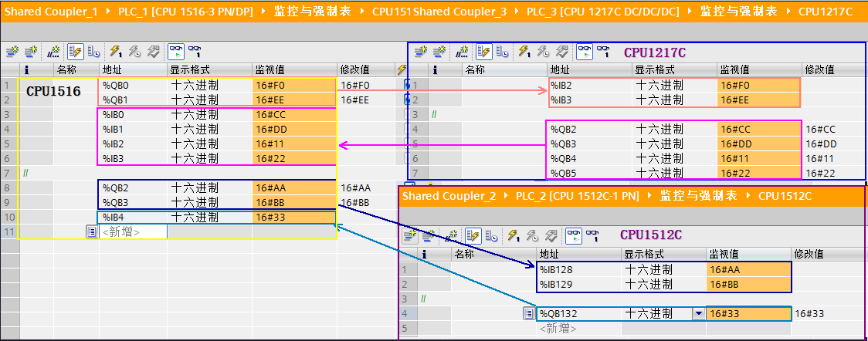Show advanced setting columns in CPU1217C table
Viewport: 868px width, 341px height.
click(x=502, y=52)
